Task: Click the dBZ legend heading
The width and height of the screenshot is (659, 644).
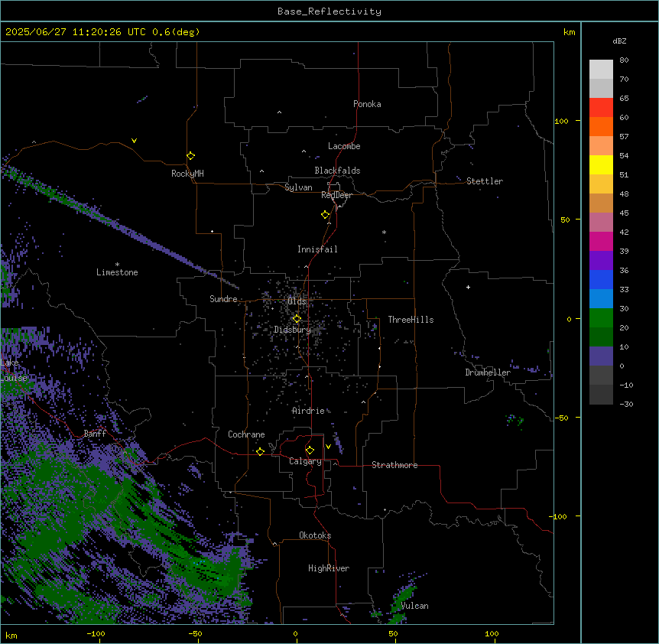Action: (x=619, y=41)
